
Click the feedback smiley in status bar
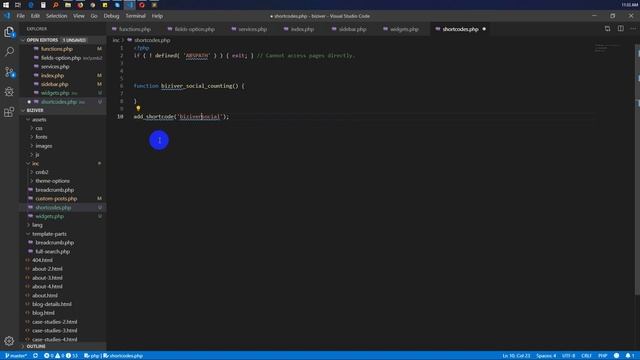click(616, 356)
